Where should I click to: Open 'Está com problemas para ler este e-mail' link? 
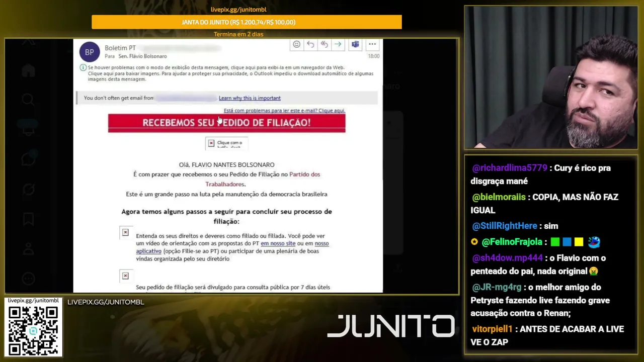[x=284, y=111]
